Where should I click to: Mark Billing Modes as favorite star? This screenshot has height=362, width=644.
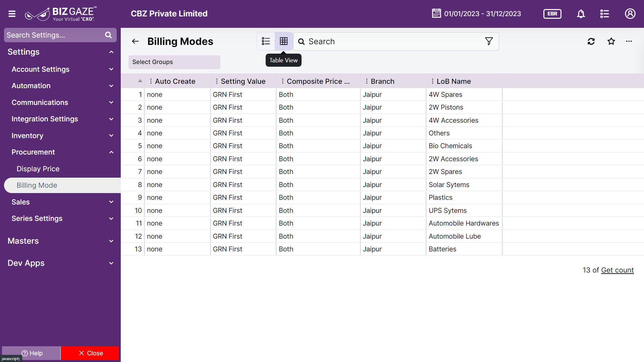point(611,41)
